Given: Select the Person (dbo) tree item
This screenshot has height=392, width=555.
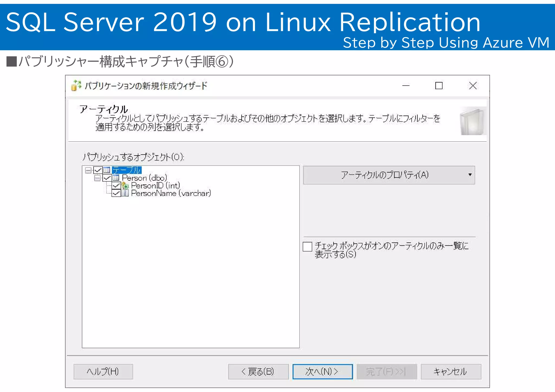Looking at the screenshot, I should (x=144, y=178).
